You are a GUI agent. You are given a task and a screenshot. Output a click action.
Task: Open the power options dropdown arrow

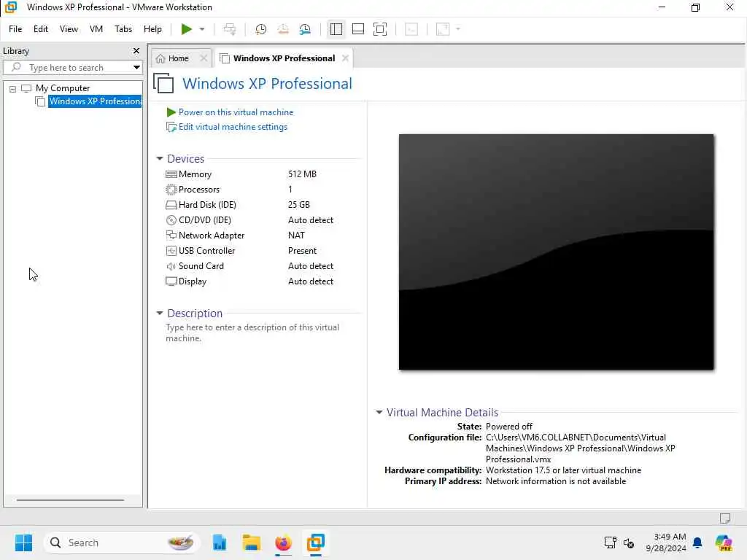(202, 29)
